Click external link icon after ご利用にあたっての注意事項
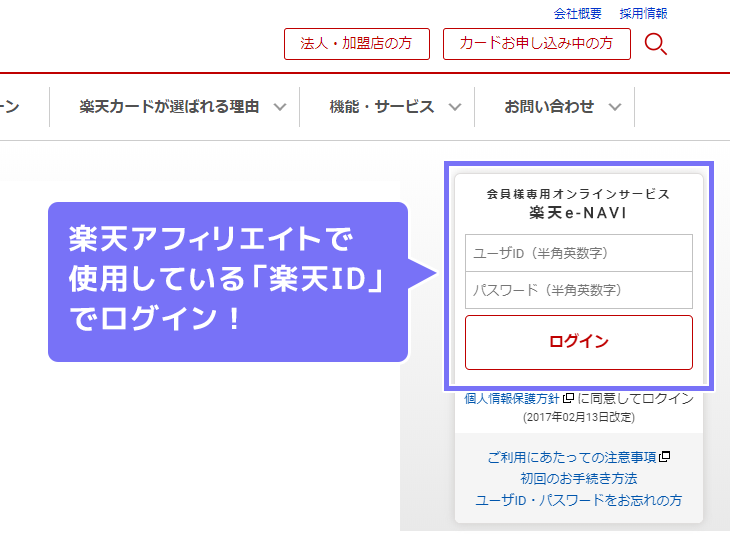The image size is (730, 540). click(x=665, y=457)
